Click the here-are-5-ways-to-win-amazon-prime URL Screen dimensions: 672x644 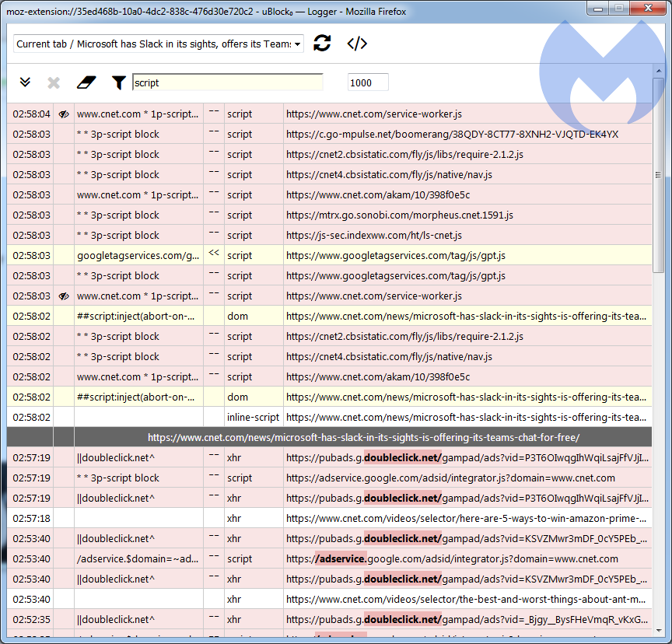coord(467,519)
